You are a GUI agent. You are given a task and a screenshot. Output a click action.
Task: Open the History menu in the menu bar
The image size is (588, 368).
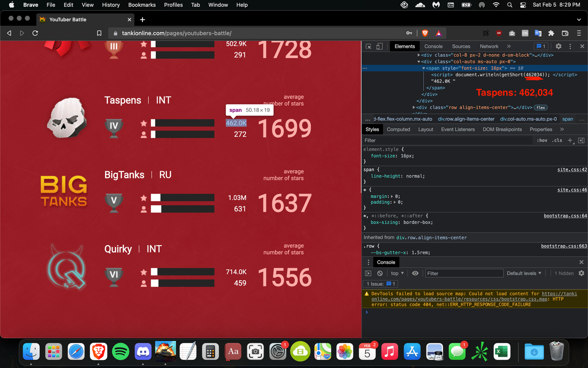click(x=111, y=5)
